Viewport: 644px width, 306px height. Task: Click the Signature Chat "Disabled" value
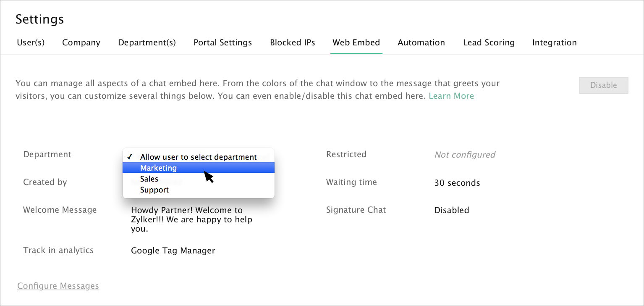point(451,210)
